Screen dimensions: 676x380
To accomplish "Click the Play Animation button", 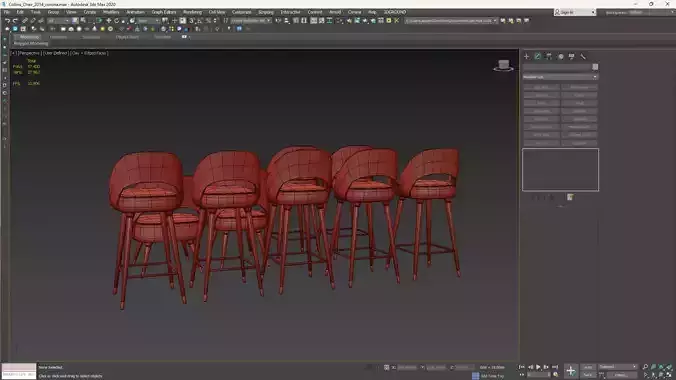I will click(538, 367).
